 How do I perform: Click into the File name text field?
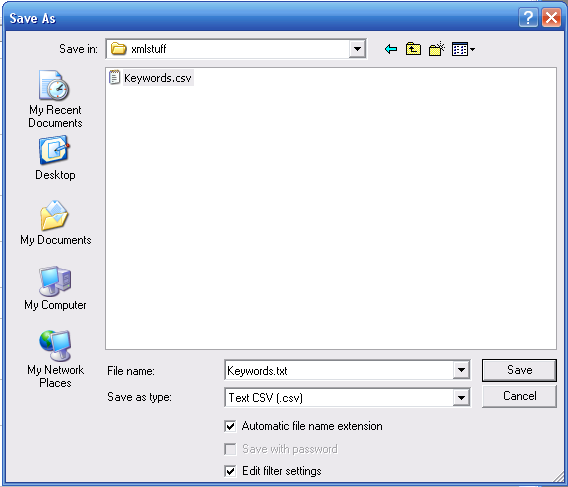pyautogui.click(x=339, y=370)
